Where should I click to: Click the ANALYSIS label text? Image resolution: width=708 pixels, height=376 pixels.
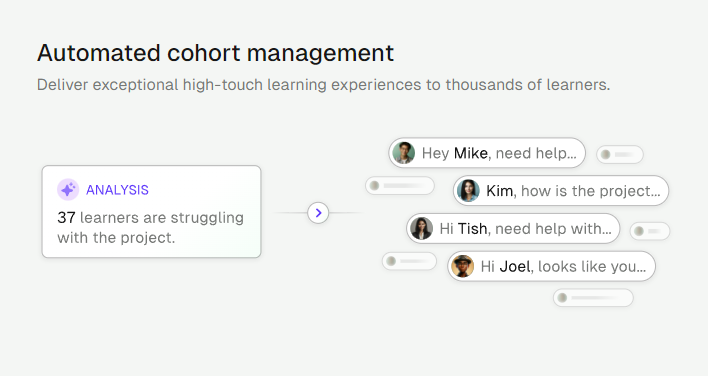117,190
